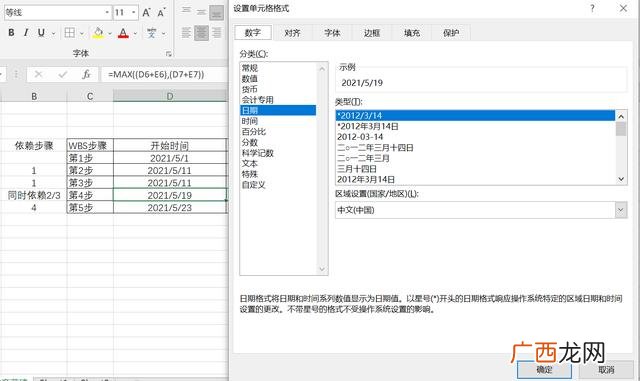
Task: Toggle Underline formatting button
Action: [41, 33]
